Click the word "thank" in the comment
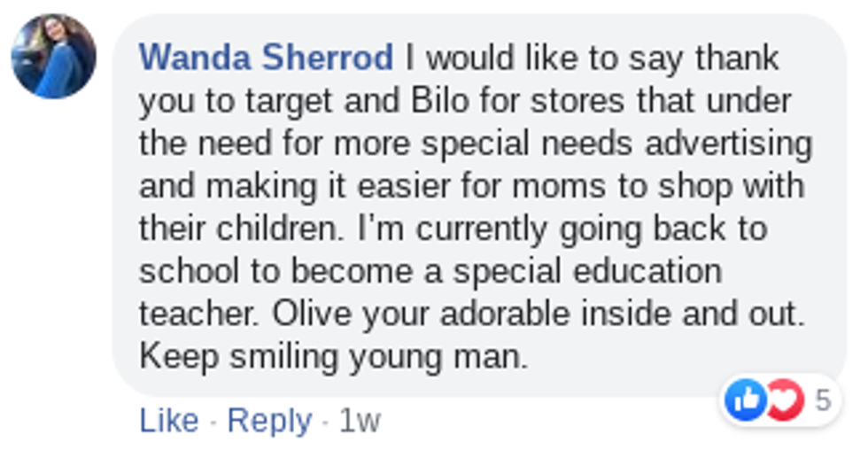Screen dimensions: 868x450 click(x=737, y=58)
